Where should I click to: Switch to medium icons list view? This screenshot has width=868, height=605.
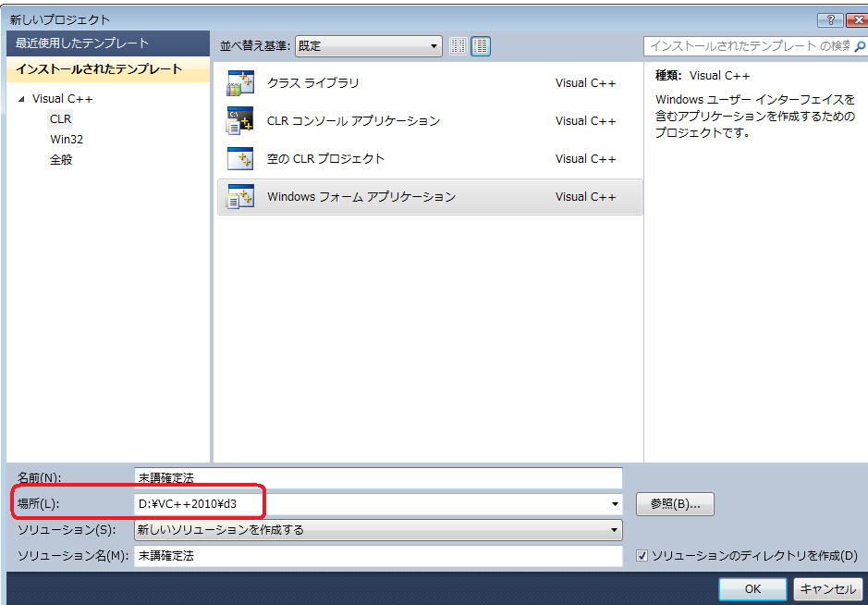[481, 46]
